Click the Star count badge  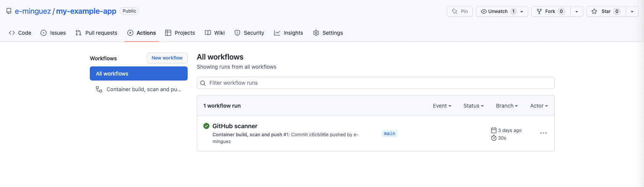pyautogui.click(x=617, y=11)
